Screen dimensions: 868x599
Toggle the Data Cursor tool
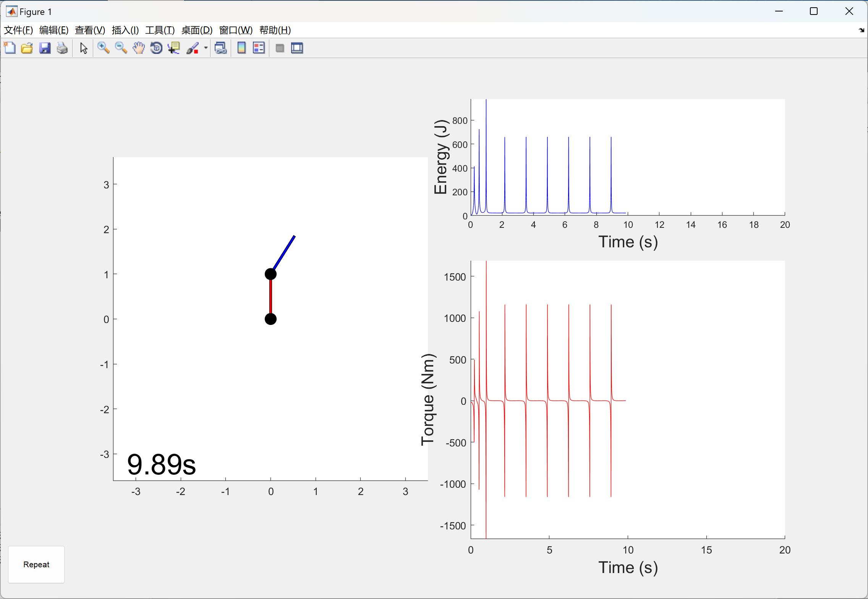[x=174, y=48]
